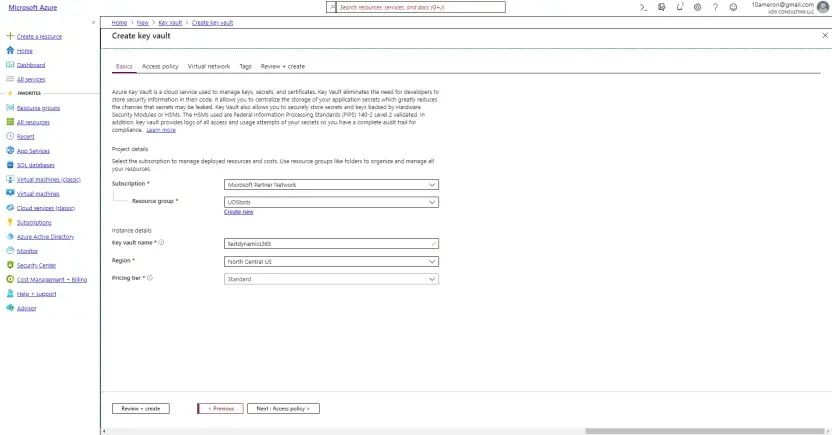
Task: Open the Azure Active Directory sidebar link
Action: pyautogui.click(x=45, y=237)
